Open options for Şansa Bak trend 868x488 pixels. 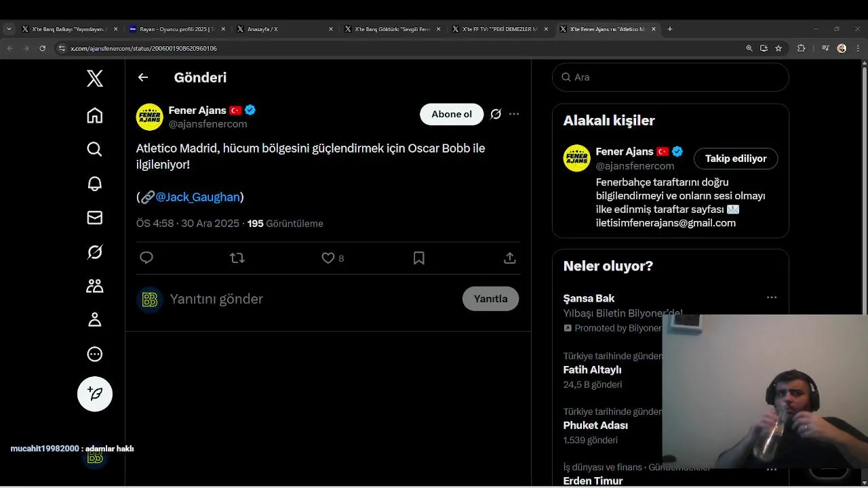(772, 298)
